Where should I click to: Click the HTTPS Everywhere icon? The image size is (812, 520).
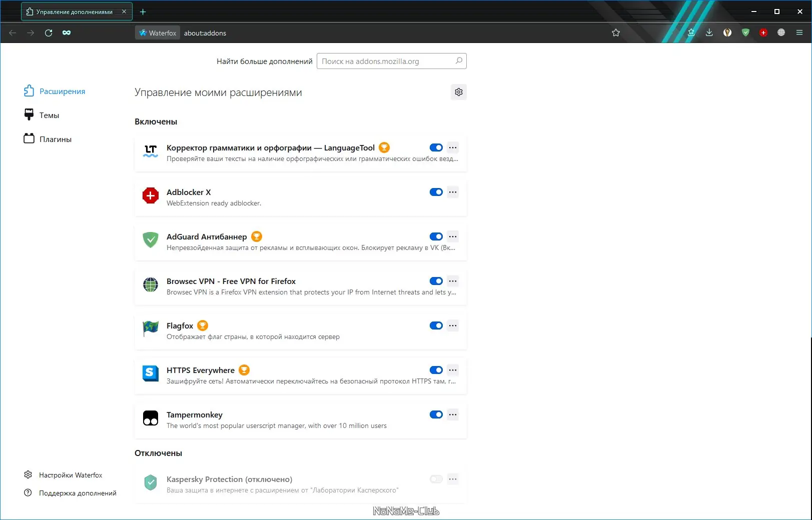[151, 374]
